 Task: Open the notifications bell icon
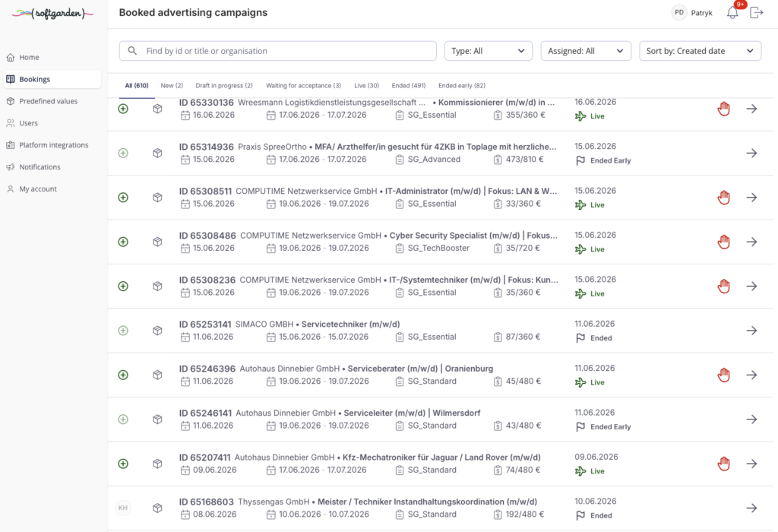click(732, 12)
